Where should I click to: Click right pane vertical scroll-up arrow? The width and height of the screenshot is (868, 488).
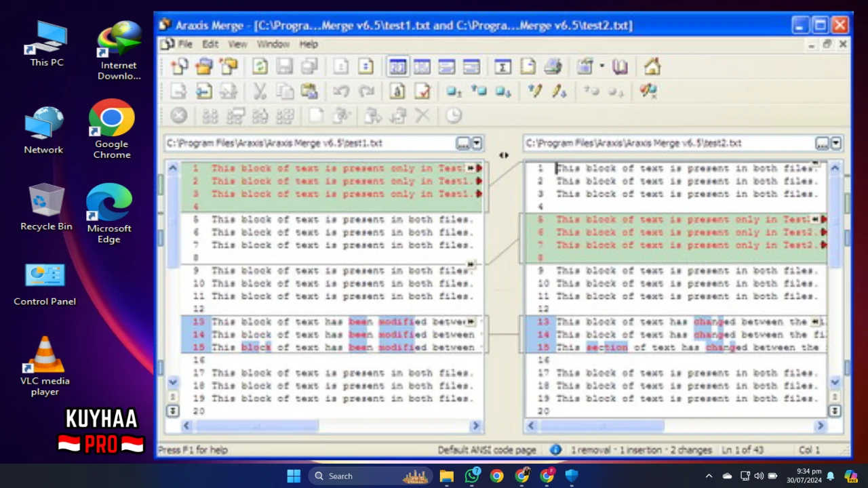click(835, 168)
